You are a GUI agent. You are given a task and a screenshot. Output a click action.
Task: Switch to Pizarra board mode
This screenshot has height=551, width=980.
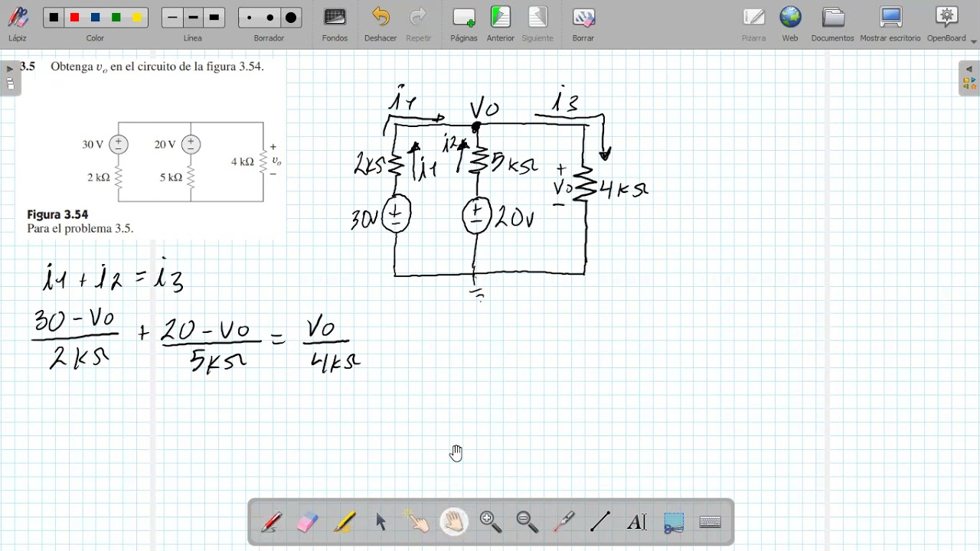[x=753, y=24]
